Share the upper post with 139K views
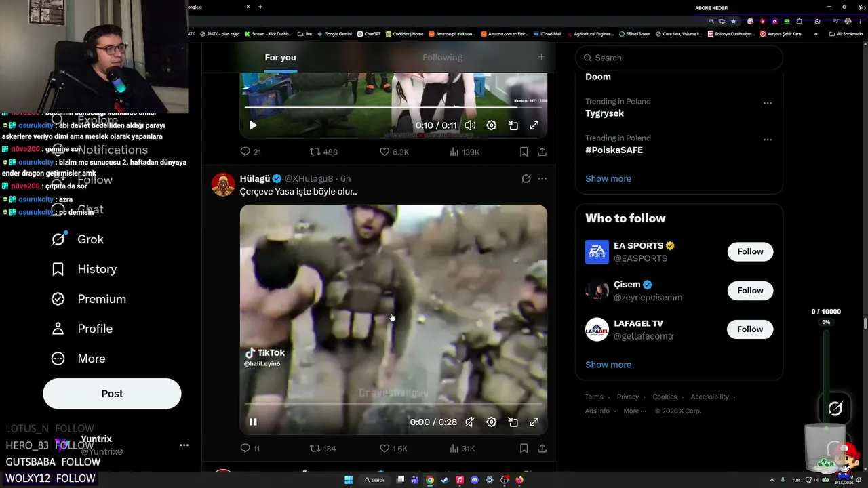The height and width of the screenshot is (488, 868). click(x=542, y=152)
